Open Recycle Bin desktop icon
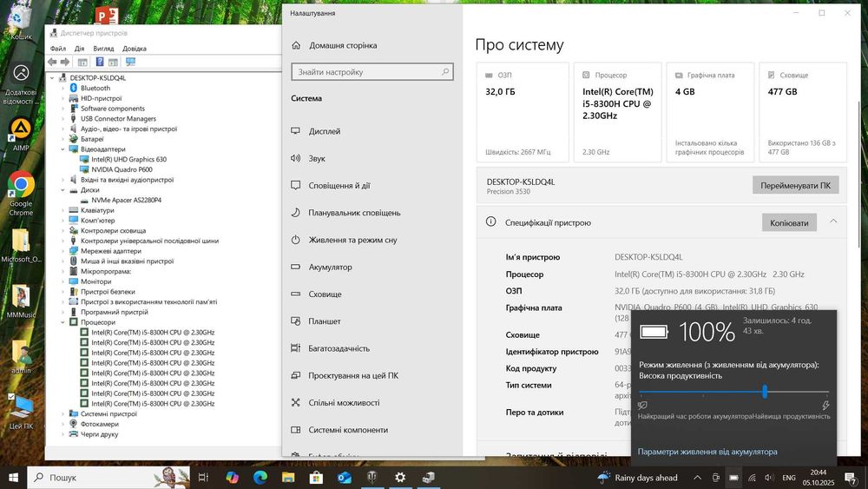Image resolution: width=868 pixels, height=489 pixels. pos(21,23)
